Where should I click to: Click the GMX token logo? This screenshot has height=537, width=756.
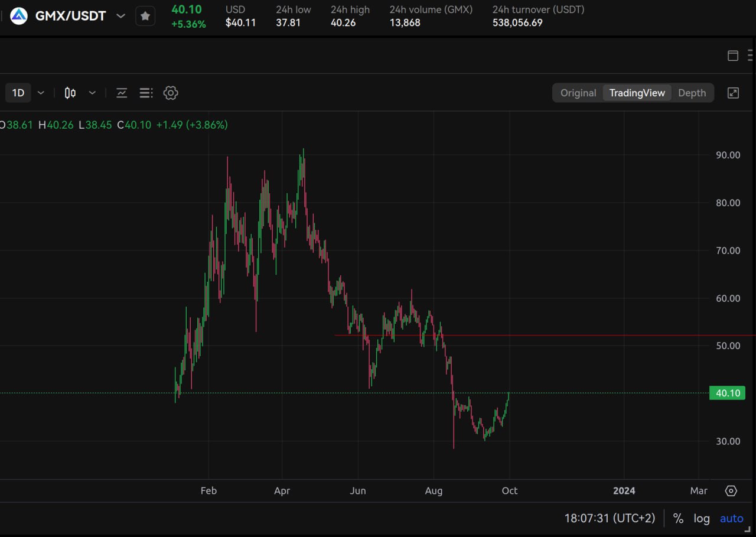19,16
